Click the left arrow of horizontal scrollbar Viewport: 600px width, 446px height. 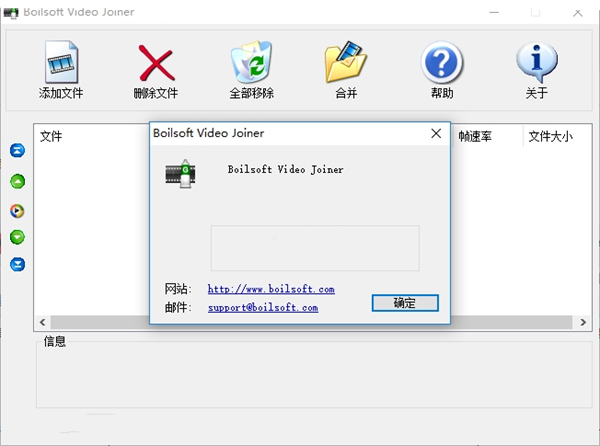click(x=42, y=322)
